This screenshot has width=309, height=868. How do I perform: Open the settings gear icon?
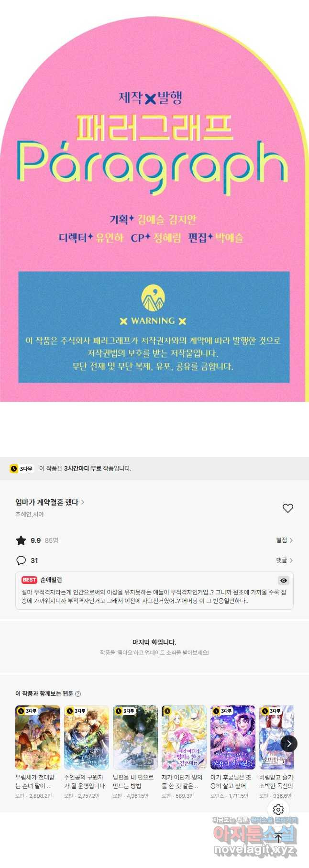[x=278, y=809]
